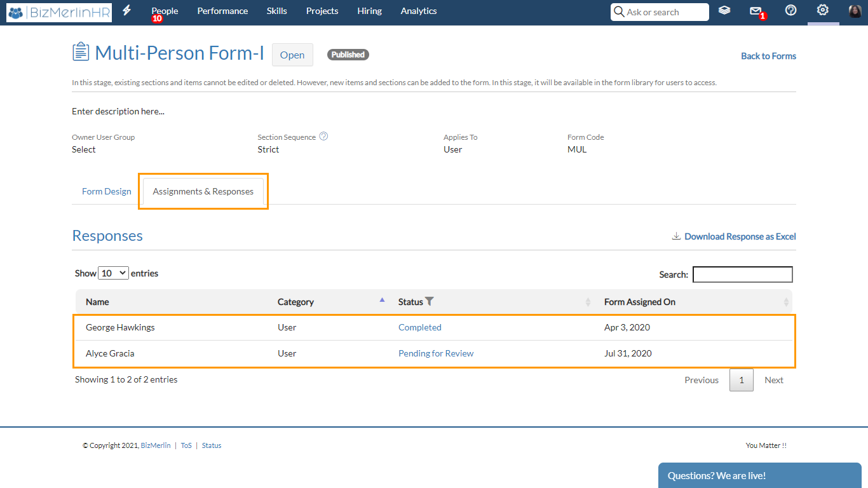Click the Published status badge
This screenshot has width=868, height=488.
pyautogui.click(x=348, y=55)
